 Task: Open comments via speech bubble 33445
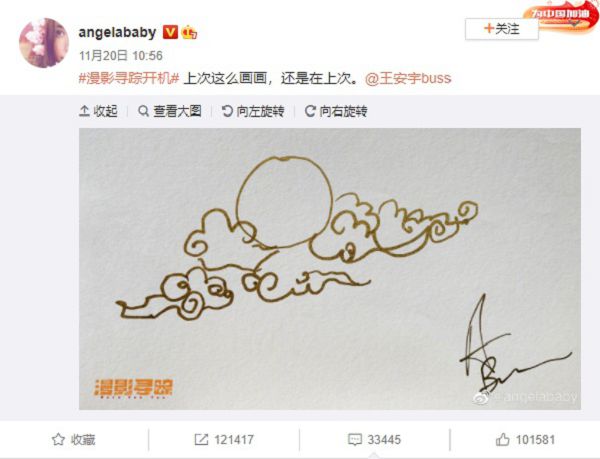coord(374,439)
